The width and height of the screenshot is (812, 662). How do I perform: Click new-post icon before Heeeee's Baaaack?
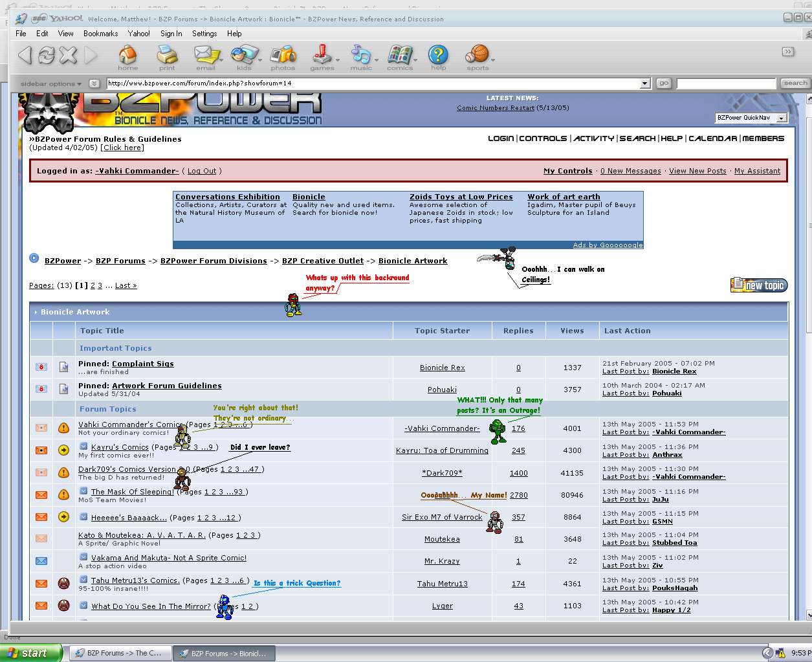(83, 516)
